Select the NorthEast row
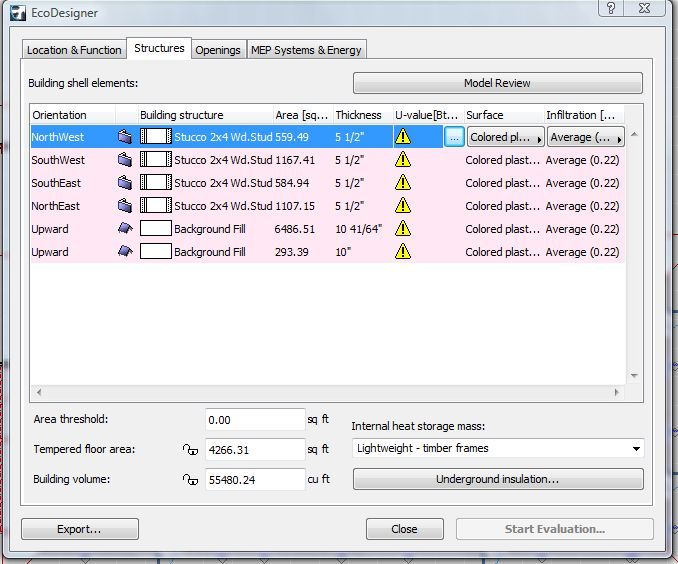The image size is (678, 564). [328, 205]
